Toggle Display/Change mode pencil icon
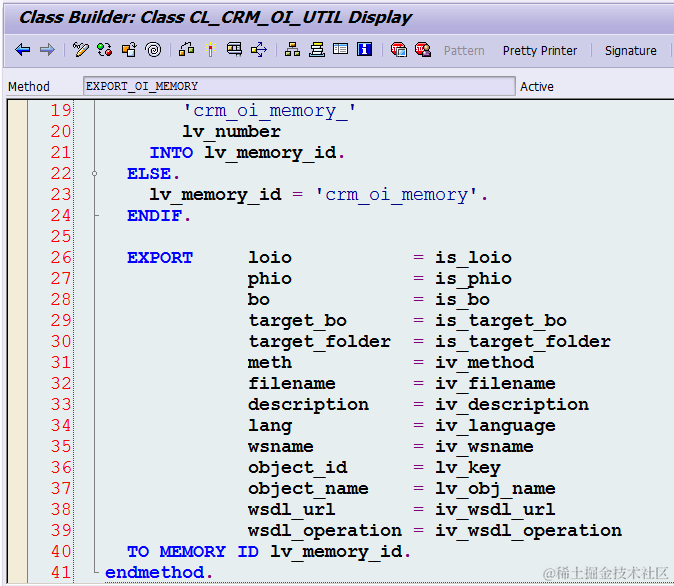 point(80,50)
